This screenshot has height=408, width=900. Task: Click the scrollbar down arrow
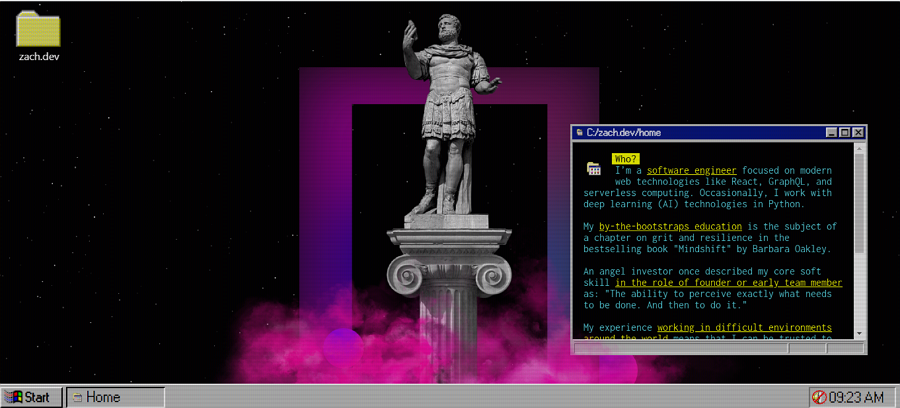[x=860, y=334]
